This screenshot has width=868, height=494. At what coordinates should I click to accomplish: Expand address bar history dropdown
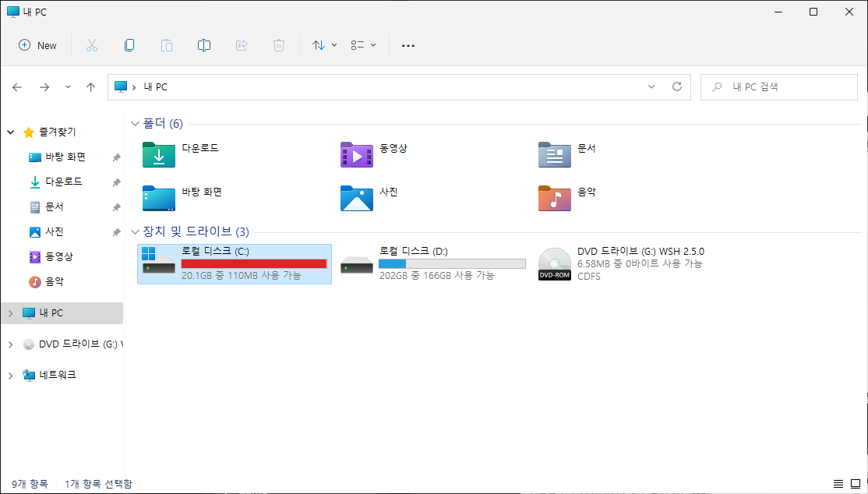click(651, 87)
